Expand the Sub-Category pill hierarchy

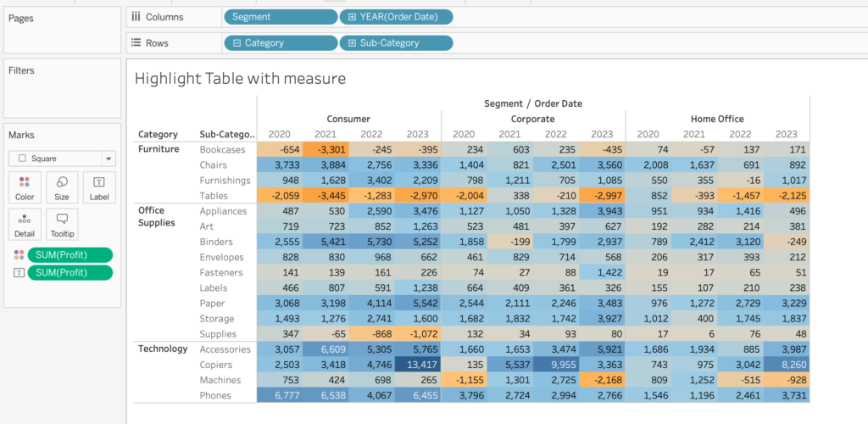(351, 42)
